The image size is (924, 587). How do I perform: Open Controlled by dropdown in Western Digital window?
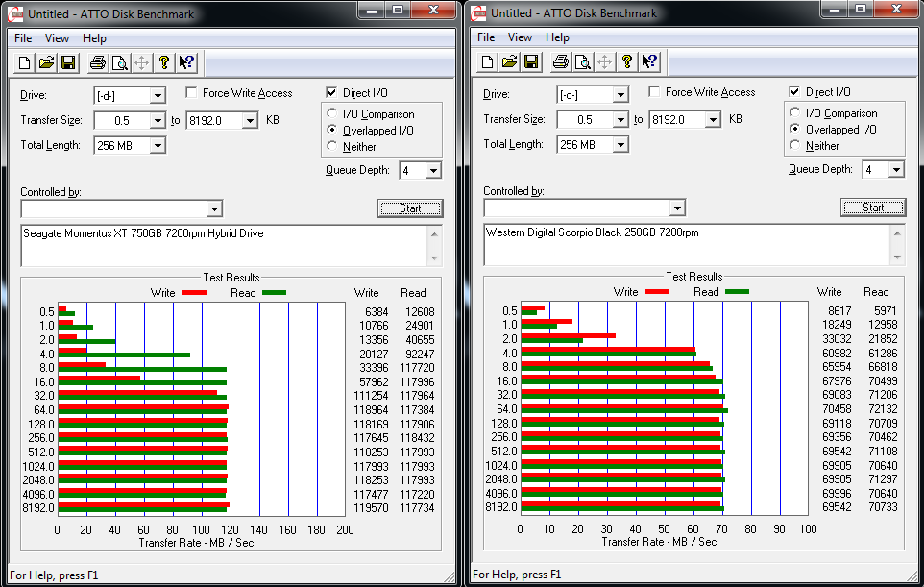pos(678,208)
